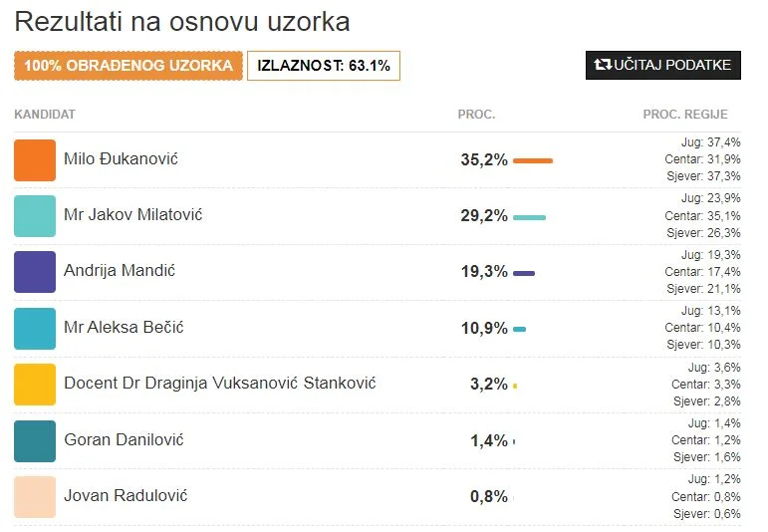Select Milo Đukanović's orange color swatch
Screen dimensions: 768x532
[x=35, y=160]
